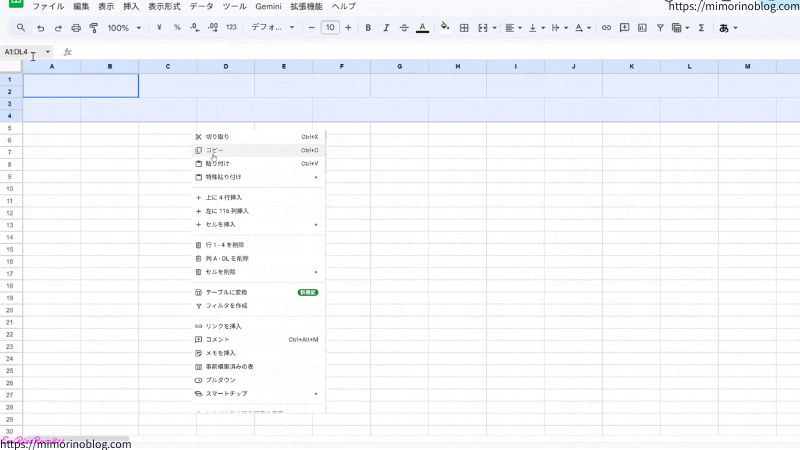The width and height of the screenshot is (800, 450).
Task: Create a filter from toolbar
Action: pos(660,28)
